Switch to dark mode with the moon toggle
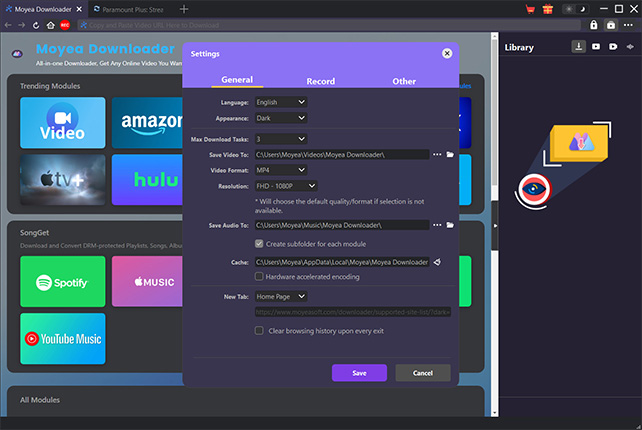The image size is (642, 430). (582, 9)
